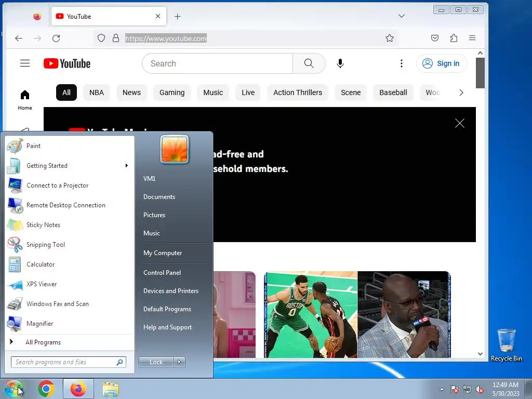This screenshot has height=399, width=532.
Task: Show more category chips with the right arrow
Action: tap(461, 92)
